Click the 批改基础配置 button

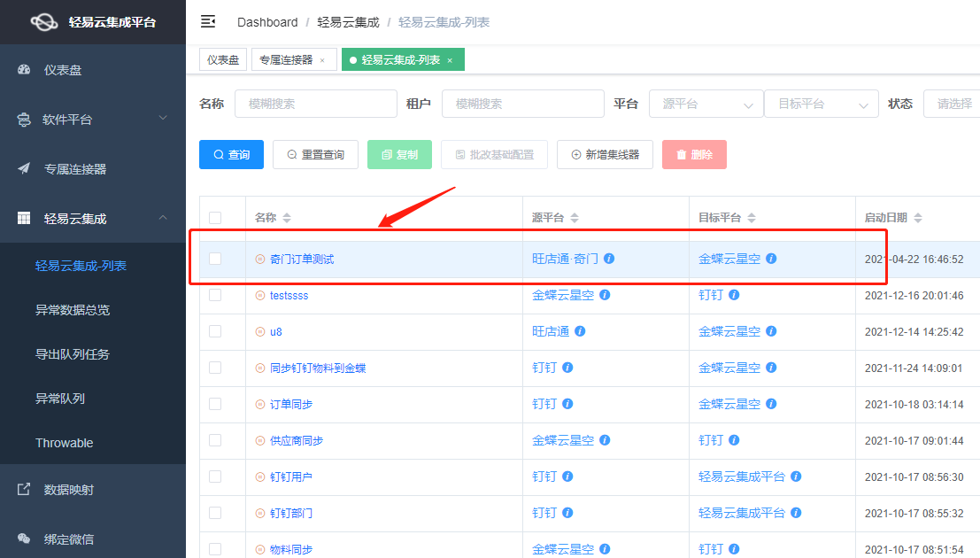pyautogui.click(x=494, y=154)
